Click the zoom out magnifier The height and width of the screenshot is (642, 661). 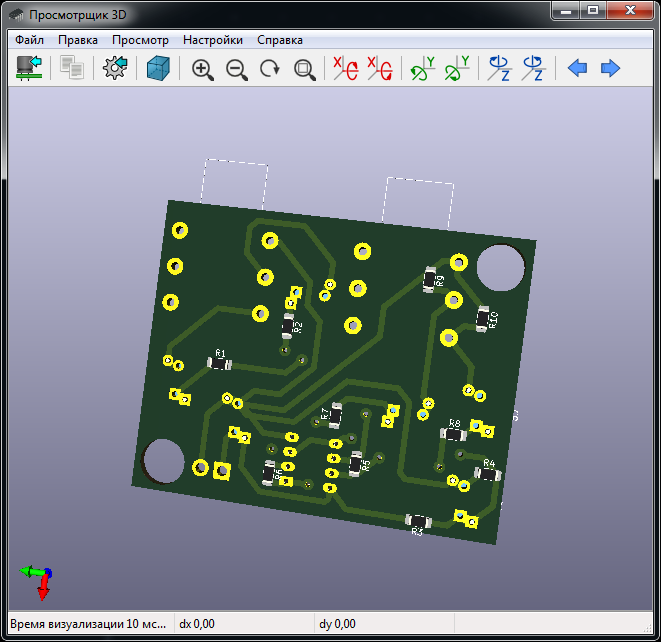click(237, 69)
